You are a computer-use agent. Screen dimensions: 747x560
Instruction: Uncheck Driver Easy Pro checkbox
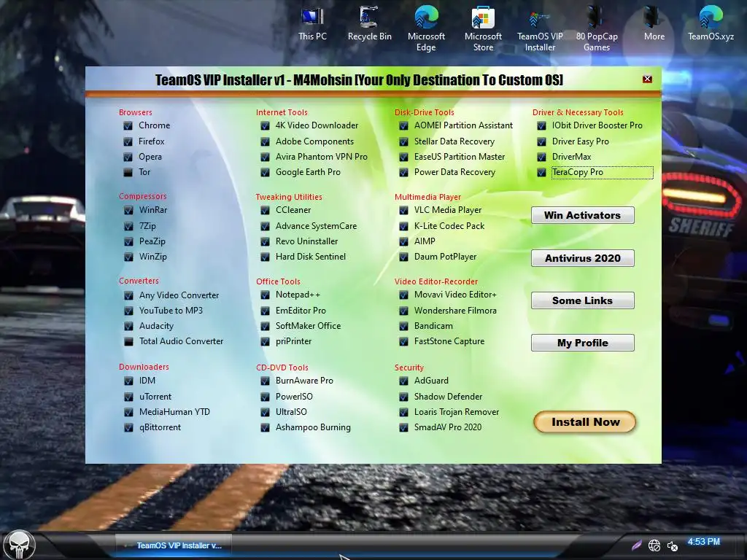[x=541, y=141]
